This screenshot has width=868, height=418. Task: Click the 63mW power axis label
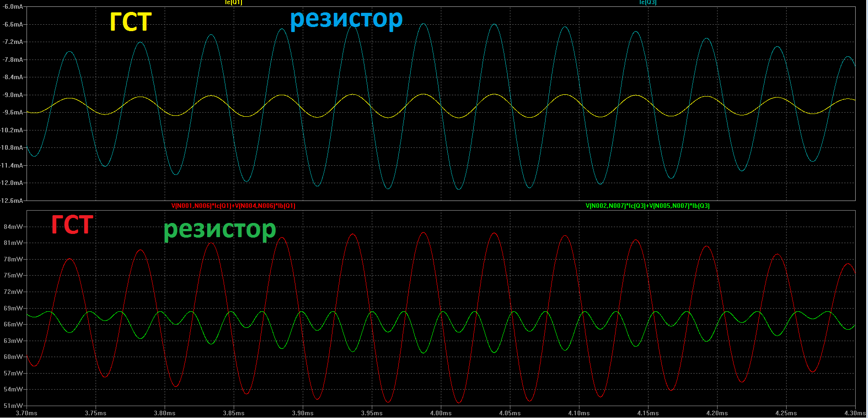tap(13, 341)
